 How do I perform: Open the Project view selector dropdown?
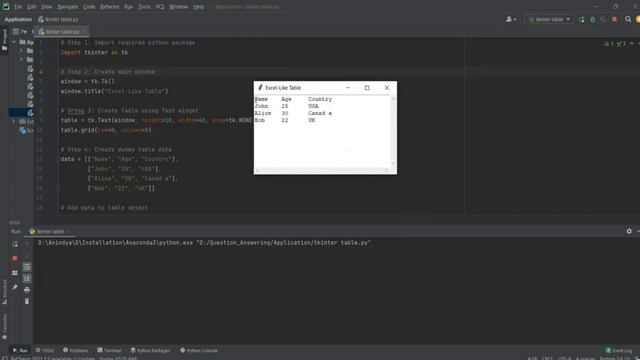point(20,31)
